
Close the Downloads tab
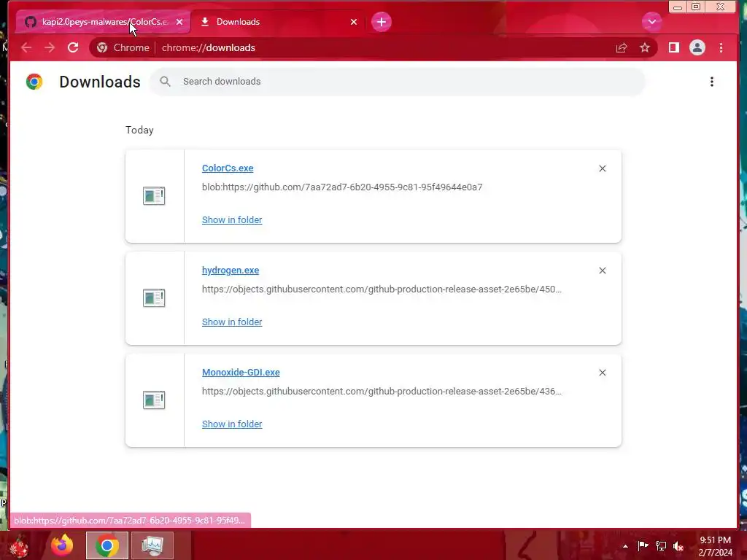(354, 22)
